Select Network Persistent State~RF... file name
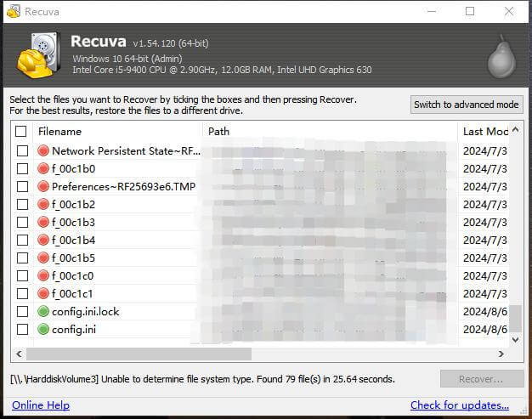Image resolution: width=532 pixels, height=419 pixels. (x=126, y=150)
